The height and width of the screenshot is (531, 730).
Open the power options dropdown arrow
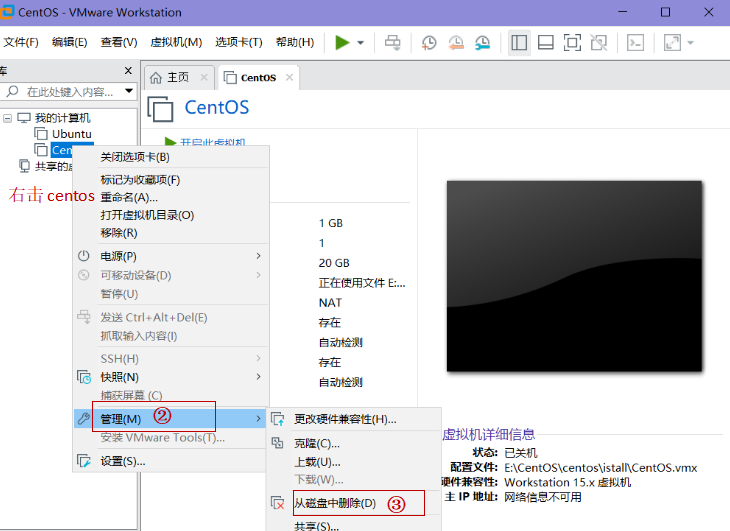tap(360, 43)
